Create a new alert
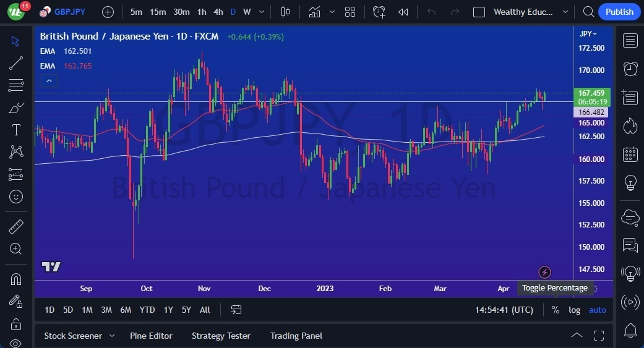Viewport: 644px width, 348px height. [379, 12]
